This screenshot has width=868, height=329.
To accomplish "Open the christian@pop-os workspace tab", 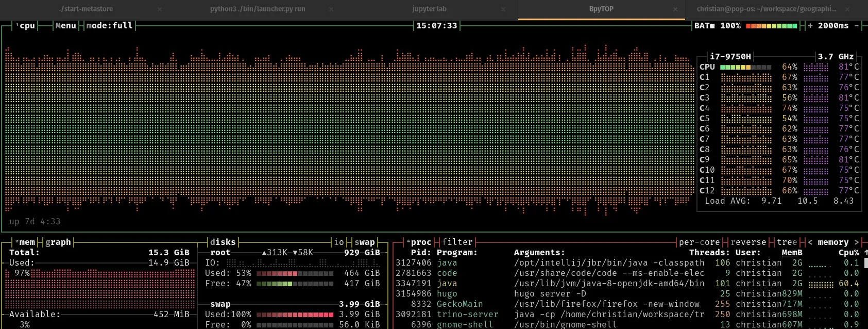I will point(767,9).
